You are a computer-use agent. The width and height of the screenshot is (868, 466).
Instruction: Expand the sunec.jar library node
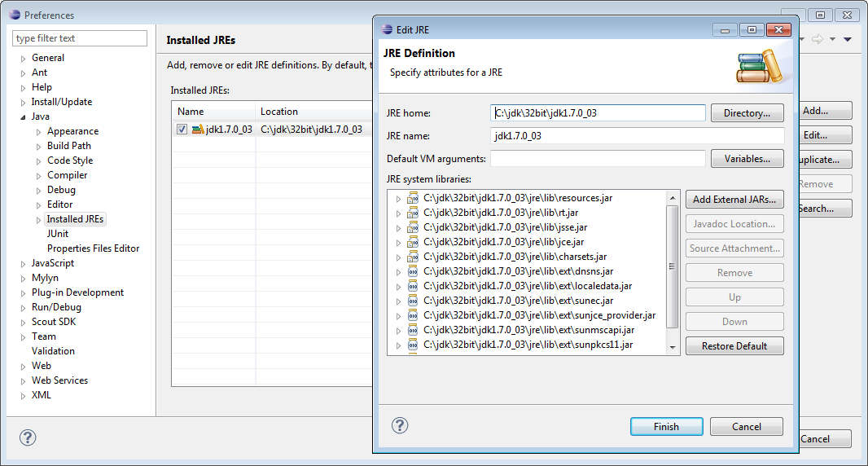tap(398, 301)
